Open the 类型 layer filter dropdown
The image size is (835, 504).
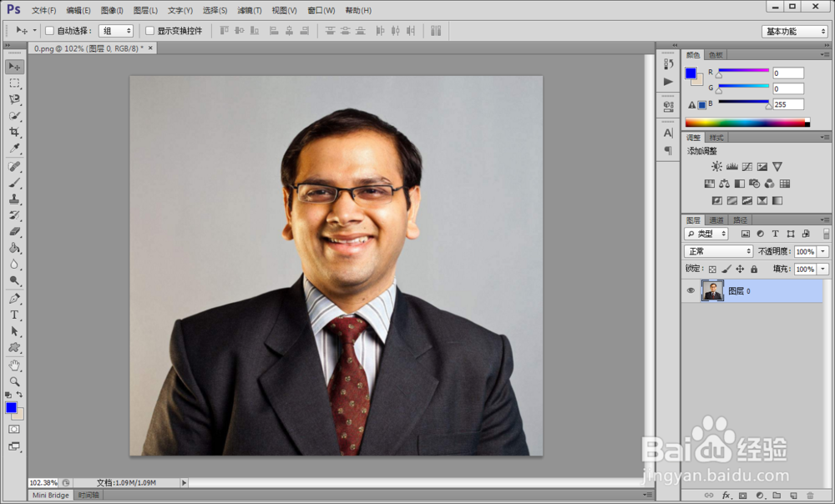coord(706,234)
